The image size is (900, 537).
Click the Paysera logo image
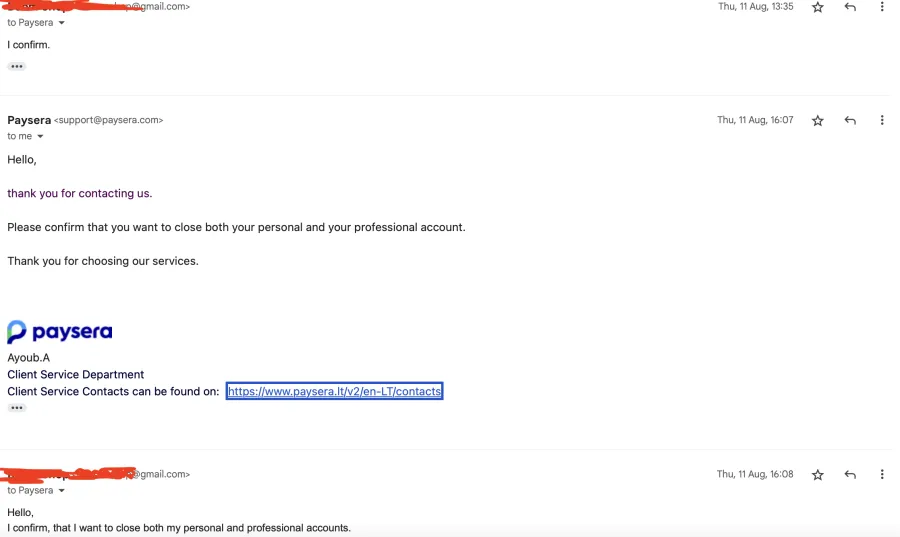point(60,332)
